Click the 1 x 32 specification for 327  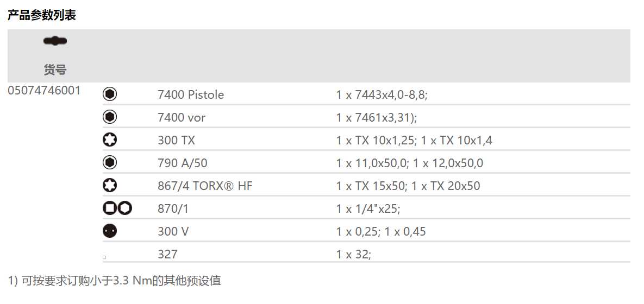coord(353,254)
